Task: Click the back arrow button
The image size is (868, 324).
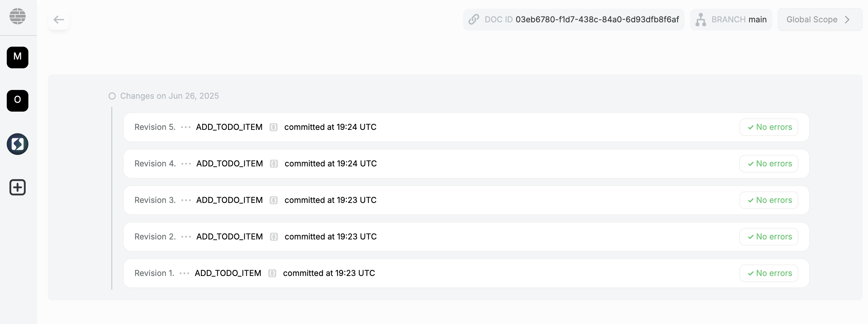Action: tap(58, 19)
